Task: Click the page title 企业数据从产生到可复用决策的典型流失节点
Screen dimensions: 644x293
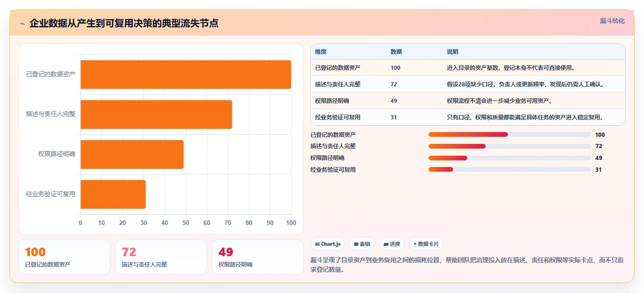Action: 124,24
